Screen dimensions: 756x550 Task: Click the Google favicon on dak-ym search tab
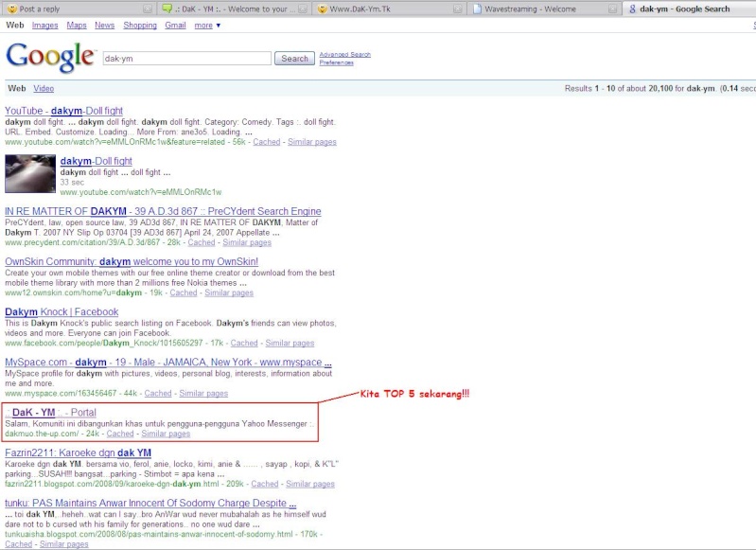[x=632, y=9]
